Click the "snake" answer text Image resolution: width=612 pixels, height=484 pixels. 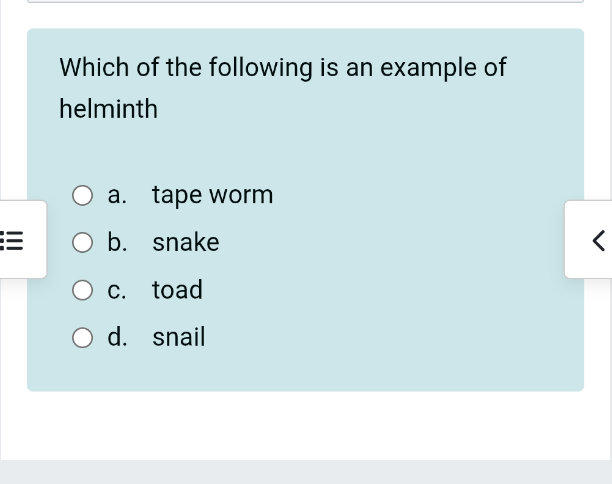[186, 243]
